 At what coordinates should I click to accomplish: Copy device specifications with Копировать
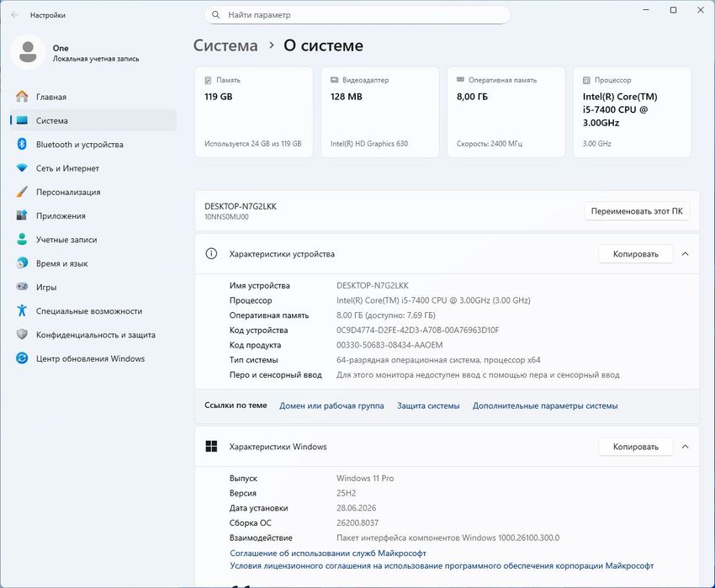click(636, 254)
